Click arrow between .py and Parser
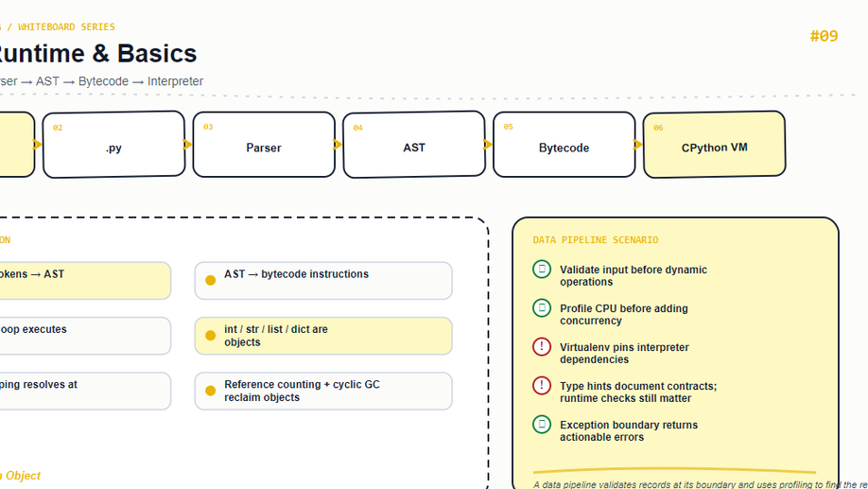 187,145
